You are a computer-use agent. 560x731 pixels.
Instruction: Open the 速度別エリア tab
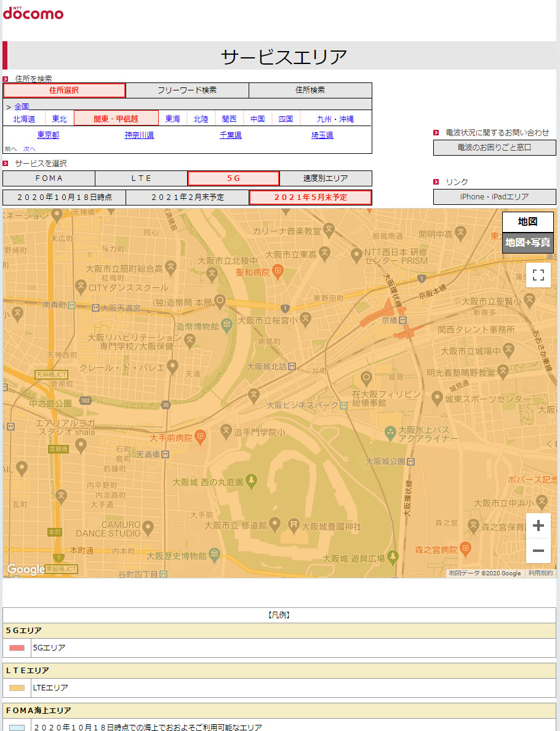pyautogui.click(x=326, y=178)
